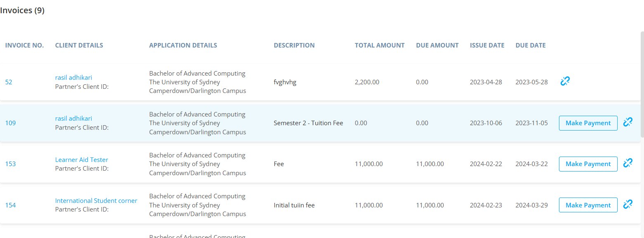Click due date 2023-05-28
This screenshot has height=238, width=644.
532,82
